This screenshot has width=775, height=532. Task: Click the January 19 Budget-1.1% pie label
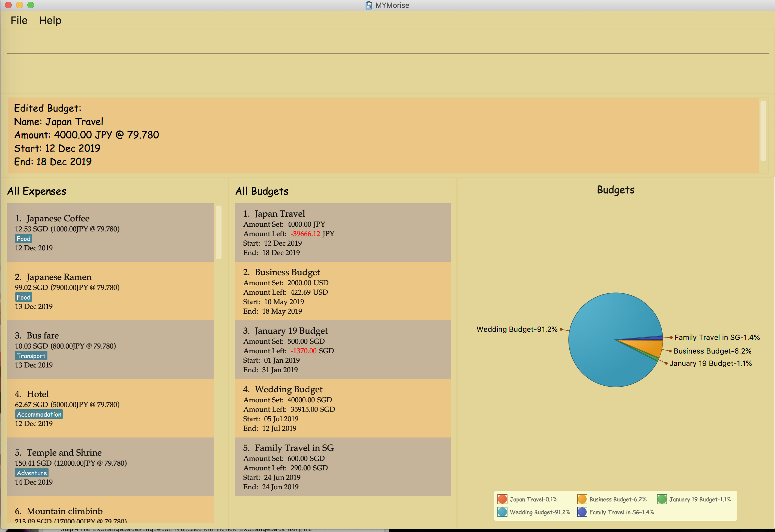click(711, 363)
